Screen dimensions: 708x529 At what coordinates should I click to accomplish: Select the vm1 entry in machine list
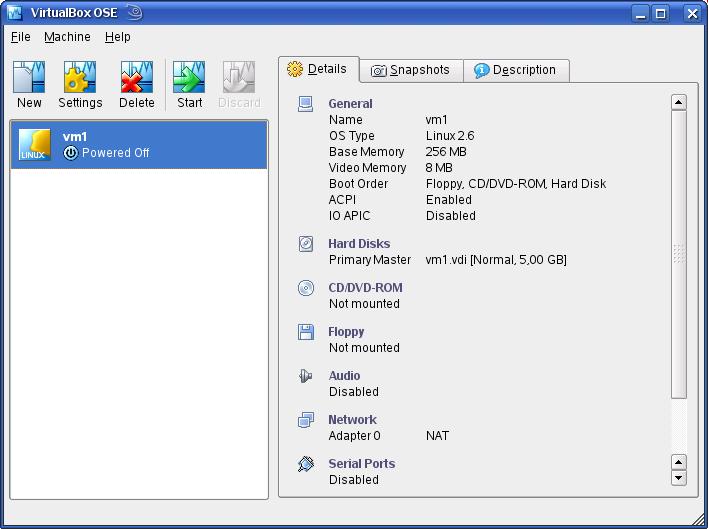139,144
